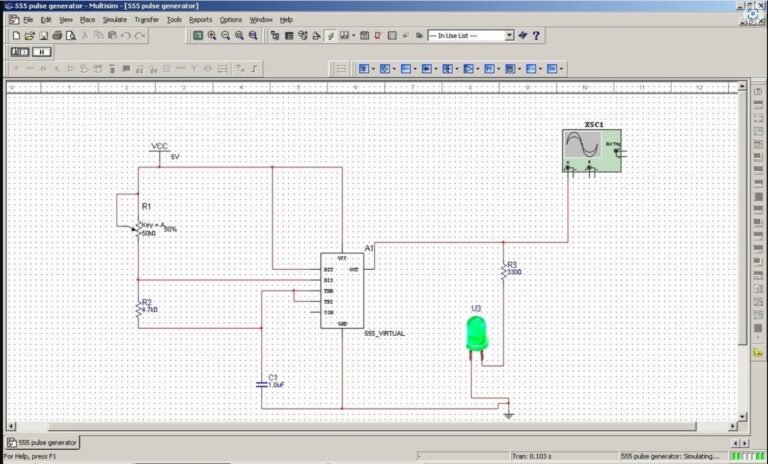Expand the Grapher analyses dropdown arrow
The width and height of the screenshot is (768, 464).
(354, 36)
